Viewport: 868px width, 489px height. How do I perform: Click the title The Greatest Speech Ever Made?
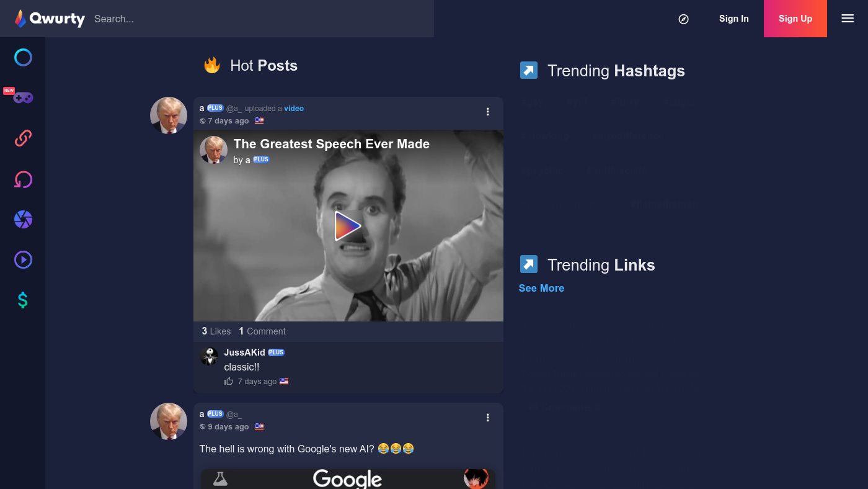tap(332, 144)
